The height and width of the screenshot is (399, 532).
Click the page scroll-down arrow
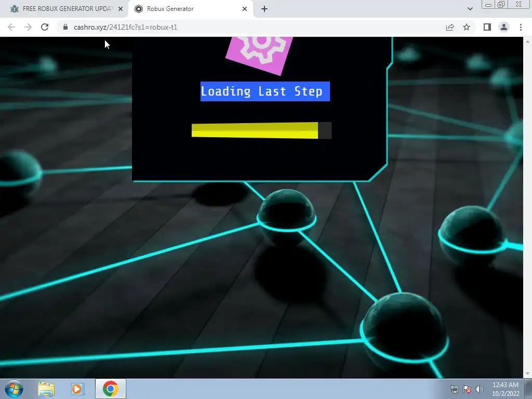[x=528, y=374]
